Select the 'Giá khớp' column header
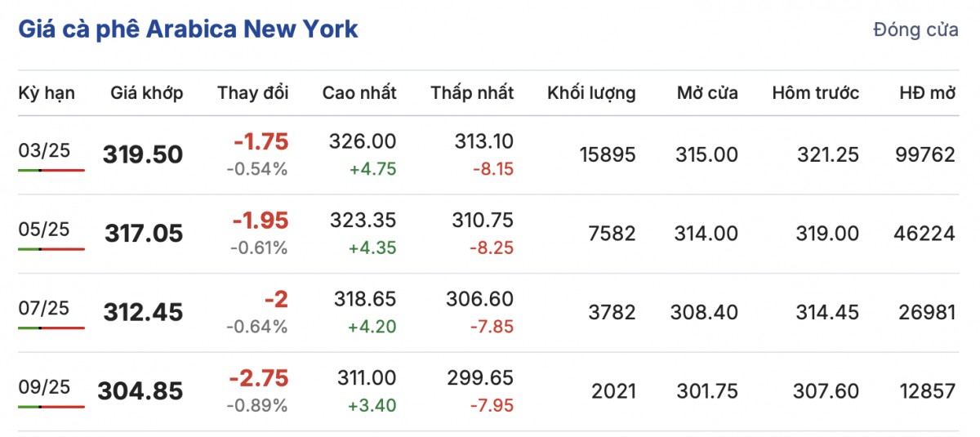 click(147, 93)
